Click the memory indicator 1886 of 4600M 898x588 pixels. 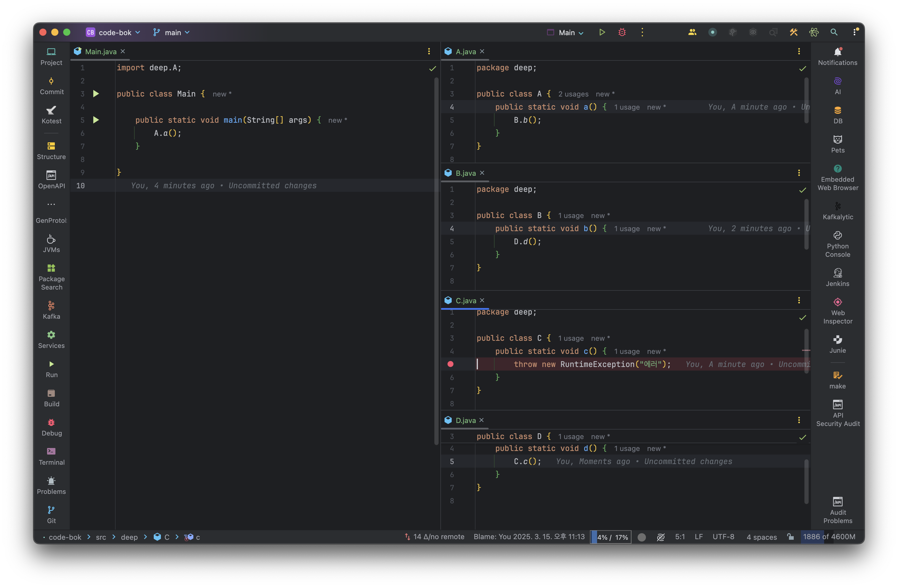tap(829, 537)
